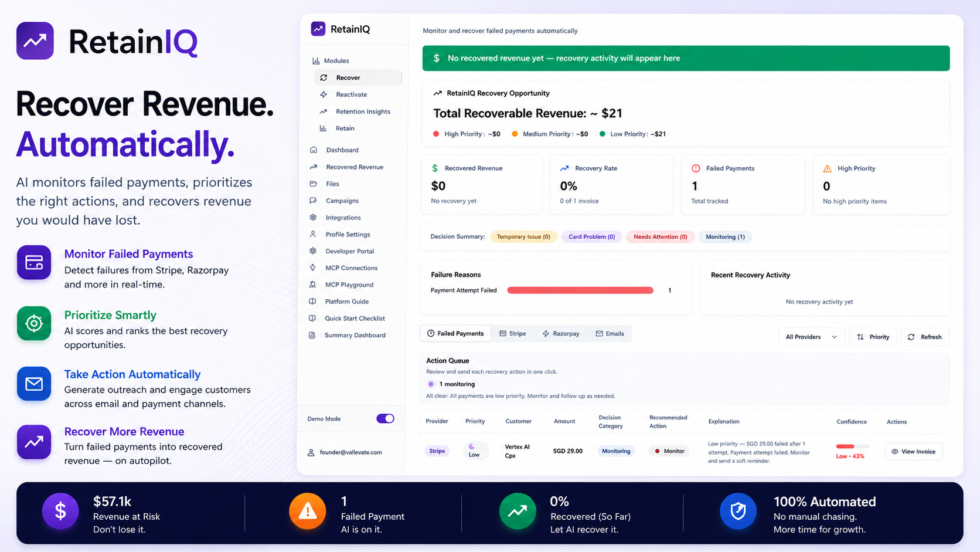
Task: Click the Stripe provider badge in the table row
Action: click(x=437, y=451)
